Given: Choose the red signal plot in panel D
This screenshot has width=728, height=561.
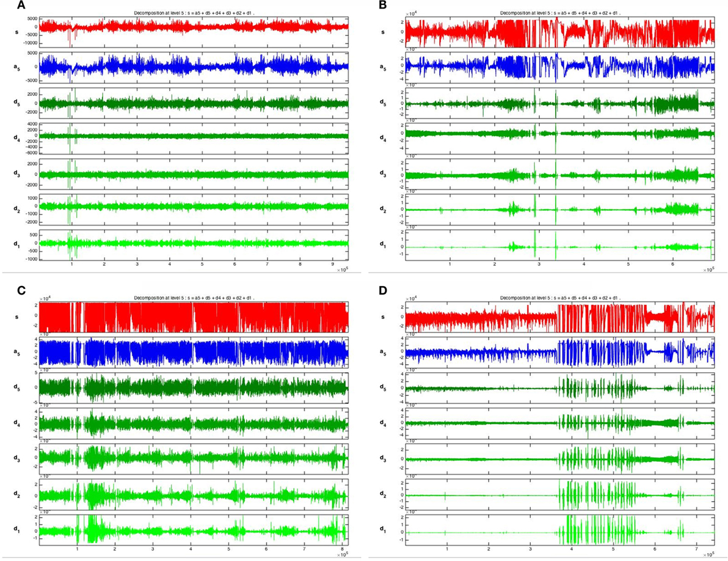Looking at the screenshot, I should (560, 317).
